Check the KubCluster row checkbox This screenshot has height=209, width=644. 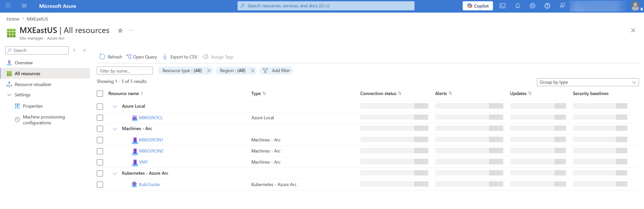point(100,184)
